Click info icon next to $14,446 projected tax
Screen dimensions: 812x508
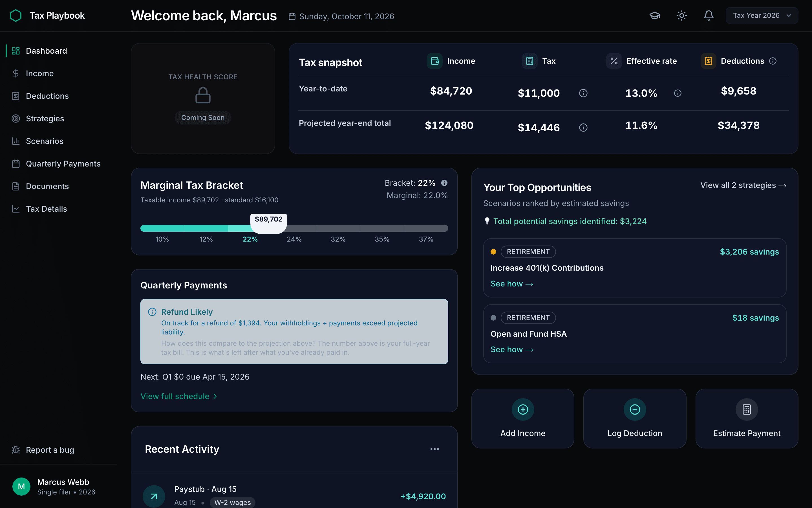click(x=583, y=128)
